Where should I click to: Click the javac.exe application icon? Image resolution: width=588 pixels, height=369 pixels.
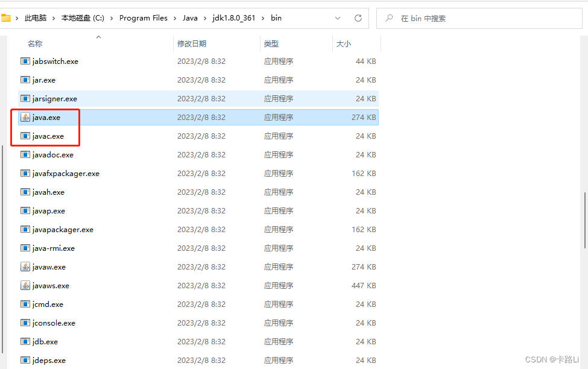tap(25, 136)
